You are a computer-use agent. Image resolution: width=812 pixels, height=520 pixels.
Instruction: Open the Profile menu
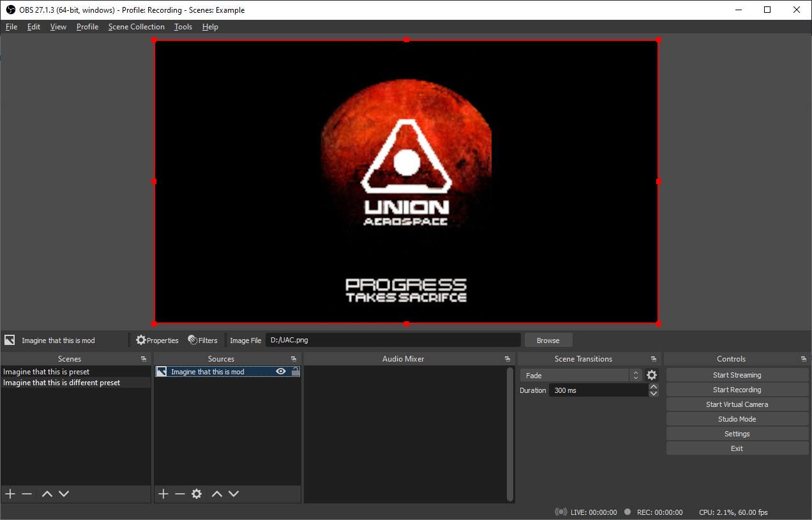point(87,27)
